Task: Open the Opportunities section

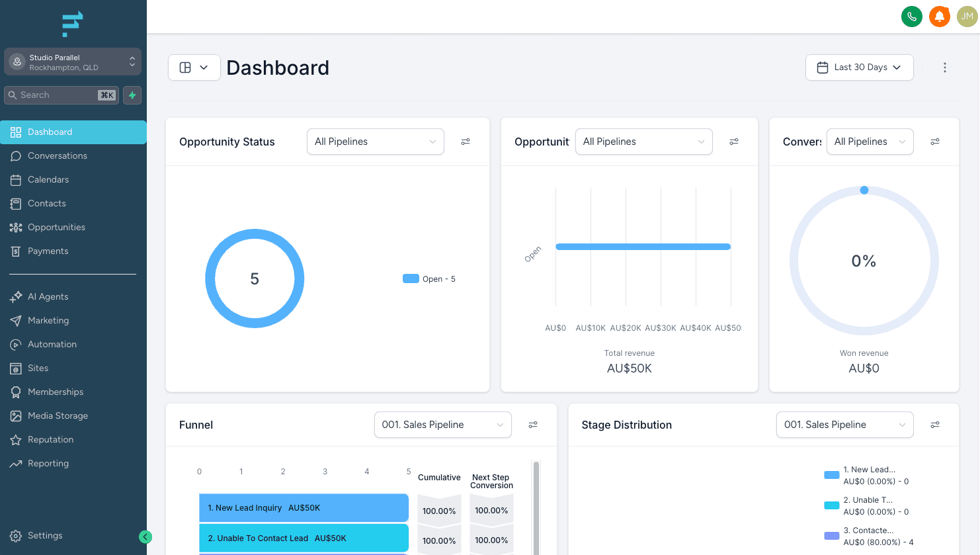Action: coord(56,227)
